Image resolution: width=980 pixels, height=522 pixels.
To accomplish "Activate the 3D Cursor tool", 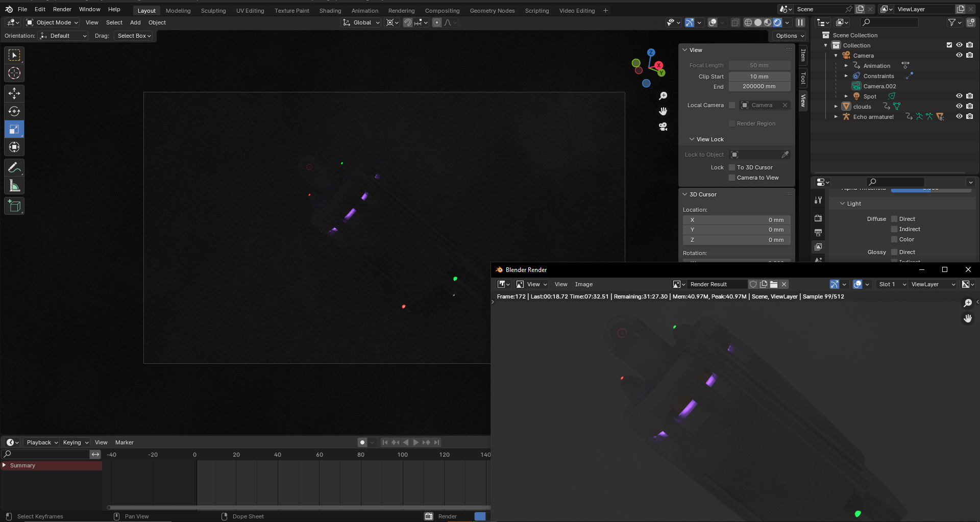I will point(14,73).
